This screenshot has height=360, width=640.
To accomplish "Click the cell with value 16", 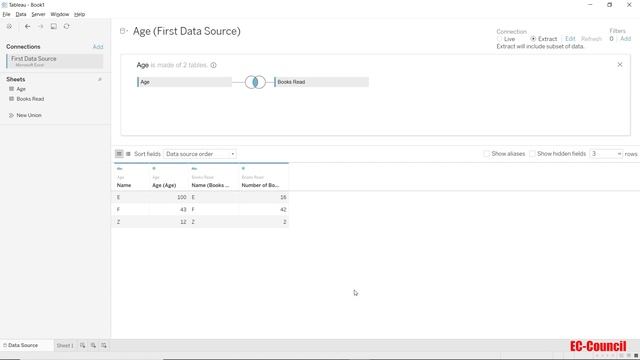I will [264, 197].
